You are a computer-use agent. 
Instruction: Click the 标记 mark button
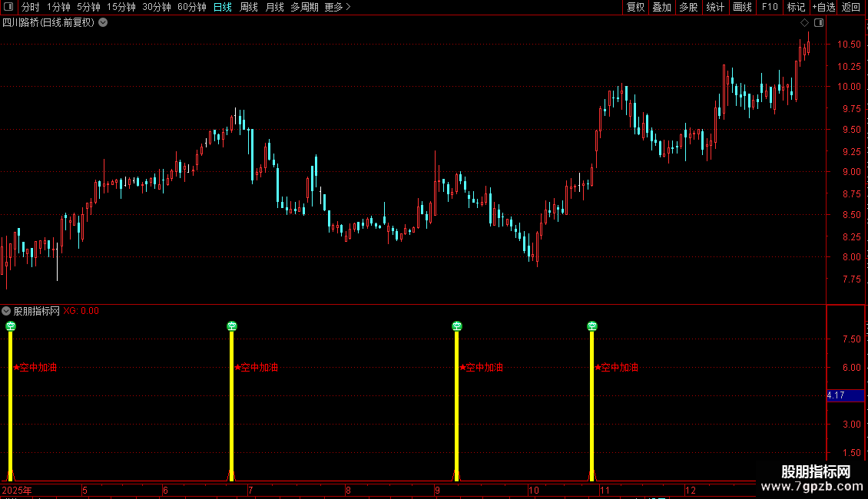coord(796,7)
